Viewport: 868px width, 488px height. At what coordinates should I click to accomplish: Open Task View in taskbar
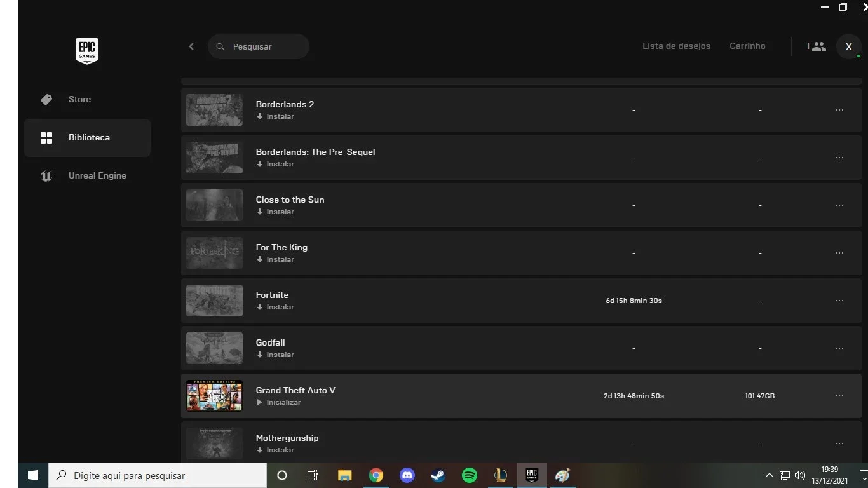coord(312,475)
